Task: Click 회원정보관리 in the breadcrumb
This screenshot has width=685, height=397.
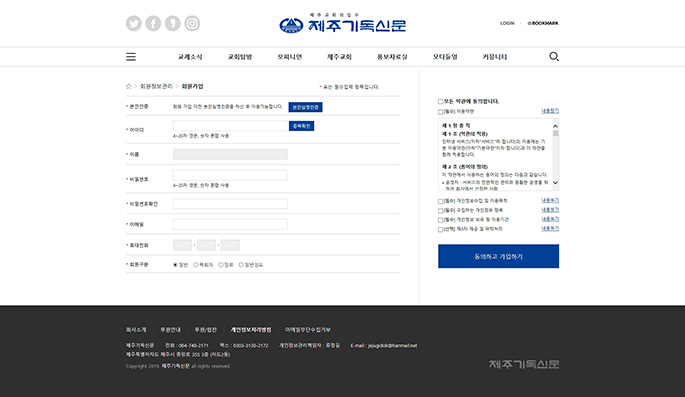Action: point(156,86)
